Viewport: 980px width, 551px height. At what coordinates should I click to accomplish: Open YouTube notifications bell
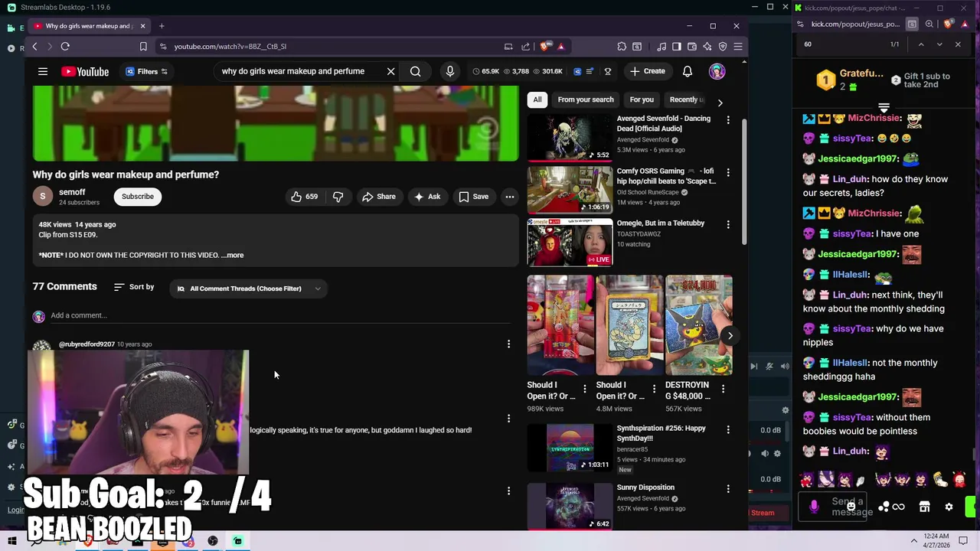[x=688, y=71]
